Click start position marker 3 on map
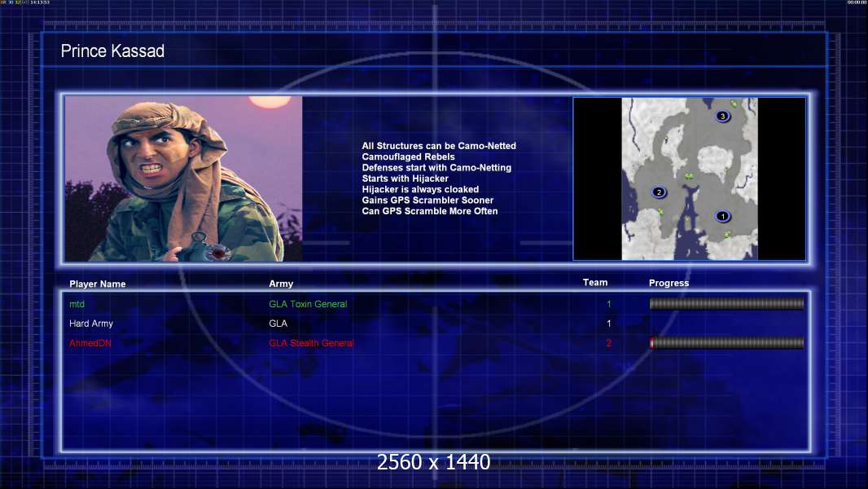868x489 pixels. pyautogui.click(x=722, y=117)
